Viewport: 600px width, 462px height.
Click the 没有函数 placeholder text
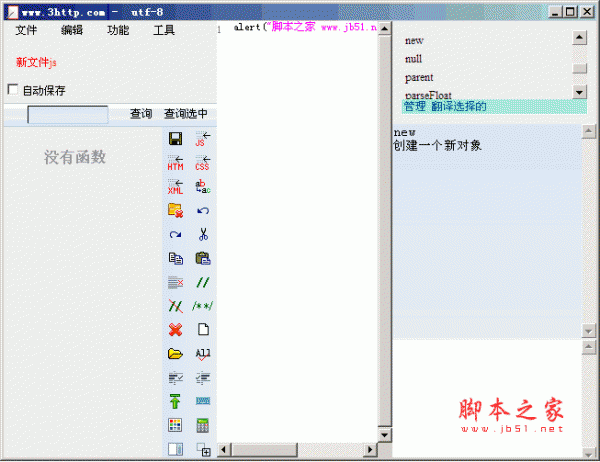[x=75, y=157]
